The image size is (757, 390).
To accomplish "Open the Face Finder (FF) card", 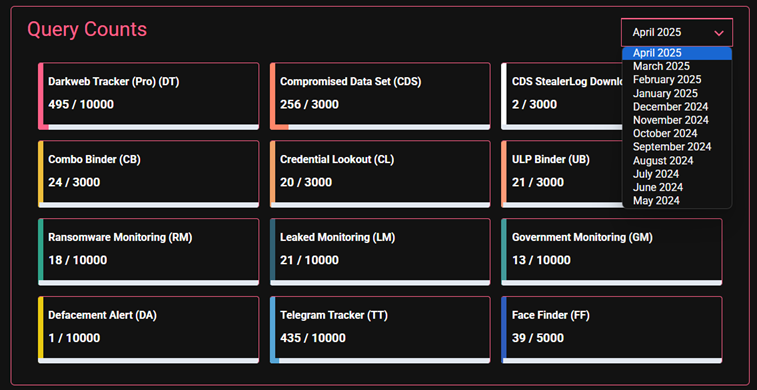I will pyautogui.click(x=612, y=330).
